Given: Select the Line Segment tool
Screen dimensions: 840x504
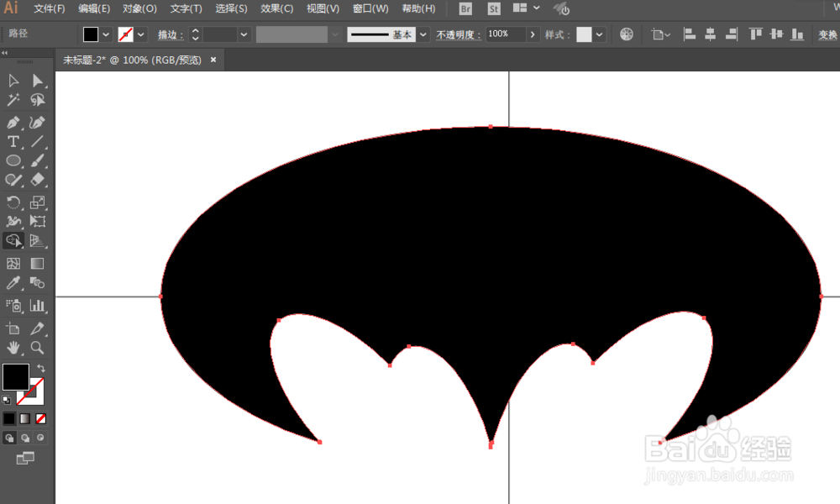Looking at the screenshot, I should [38, 141].
